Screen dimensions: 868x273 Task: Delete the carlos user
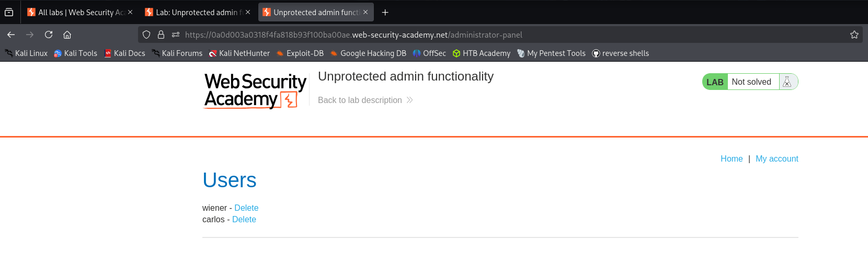[x=244, y=219]
